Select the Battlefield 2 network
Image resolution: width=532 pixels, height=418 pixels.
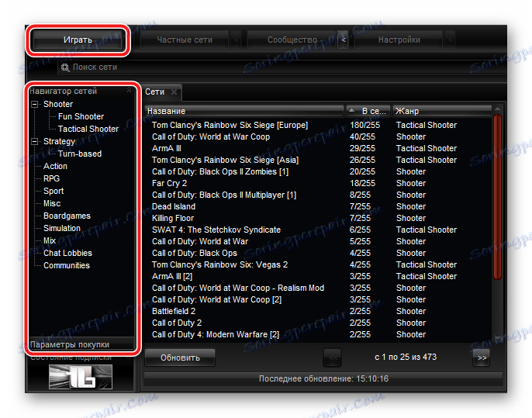pyautogui.click(x=318, y=311)
